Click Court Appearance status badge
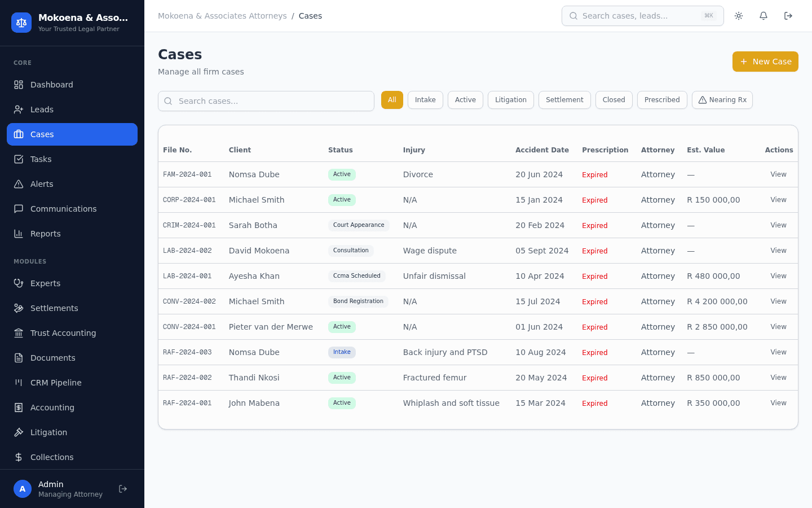The height and width of the screenshot is (508, 812). (x=359, y=225)
